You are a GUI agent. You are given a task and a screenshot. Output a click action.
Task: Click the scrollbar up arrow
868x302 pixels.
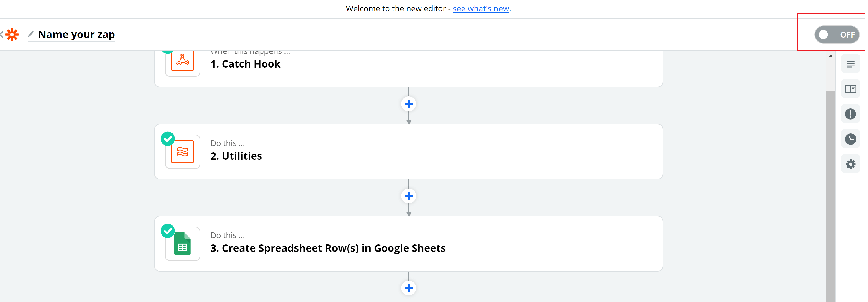point(831,56)
